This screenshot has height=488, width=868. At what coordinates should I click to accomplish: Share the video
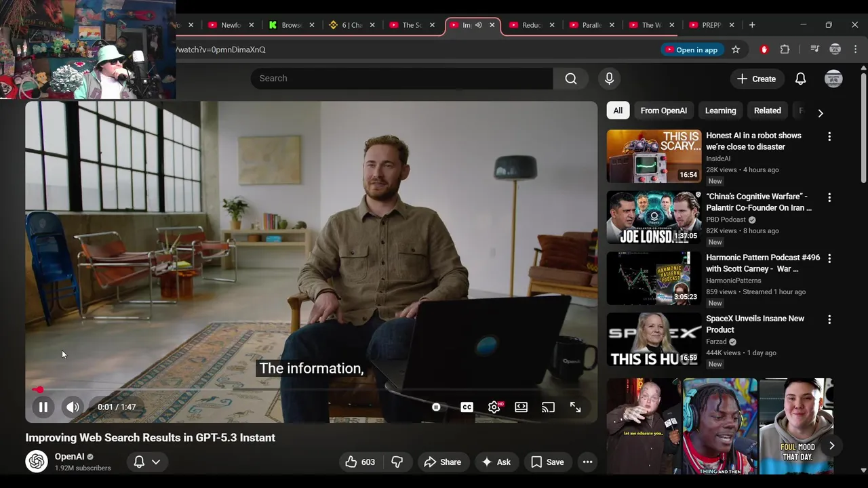tap(442, 462)
